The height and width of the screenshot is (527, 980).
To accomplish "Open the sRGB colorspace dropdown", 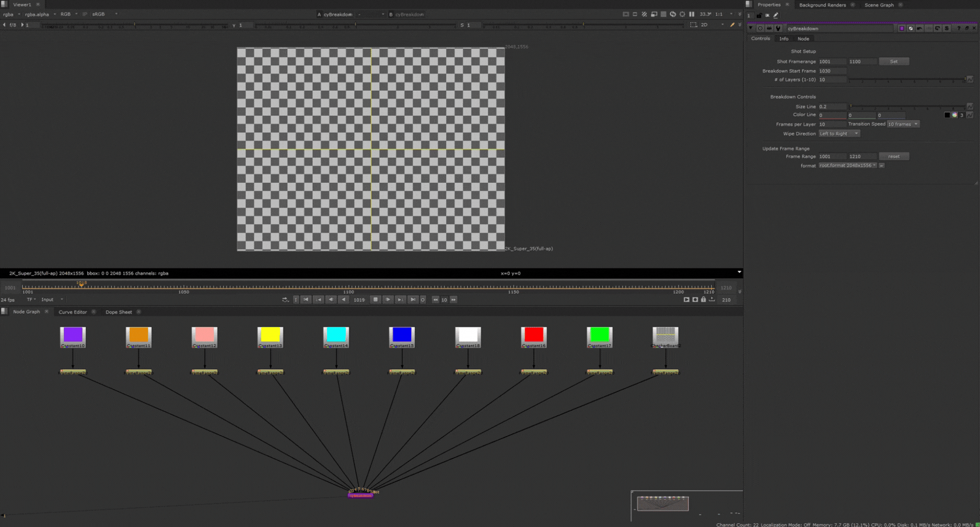I will (104, 14).
